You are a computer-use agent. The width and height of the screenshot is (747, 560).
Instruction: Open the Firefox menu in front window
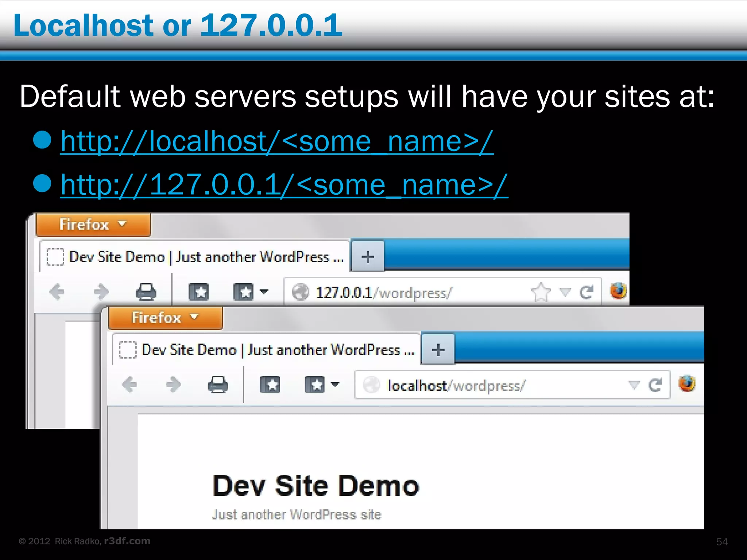[166, 318]
